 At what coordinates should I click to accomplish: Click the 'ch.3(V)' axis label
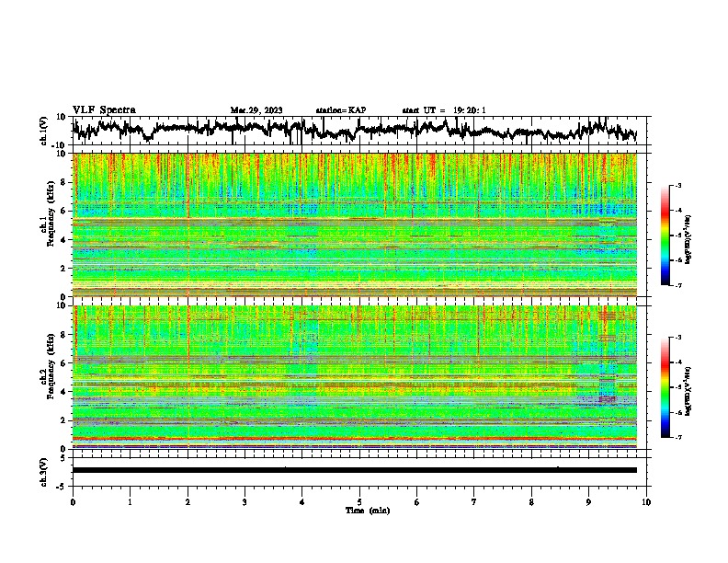(43, 472)
